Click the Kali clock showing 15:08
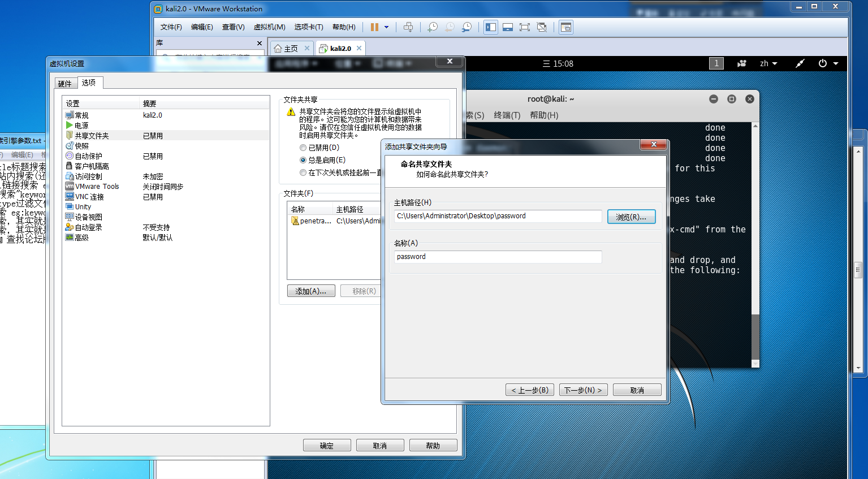This screenshot has height=479, width=868. [x=558, y=64]
